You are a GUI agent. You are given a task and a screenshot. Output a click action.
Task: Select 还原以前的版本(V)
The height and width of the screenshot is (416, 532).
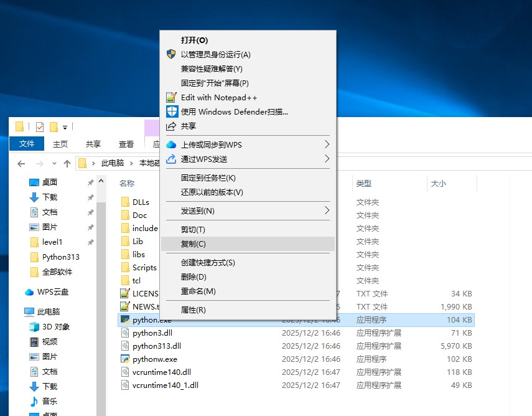pyautogui.click(x=248, y=192)
